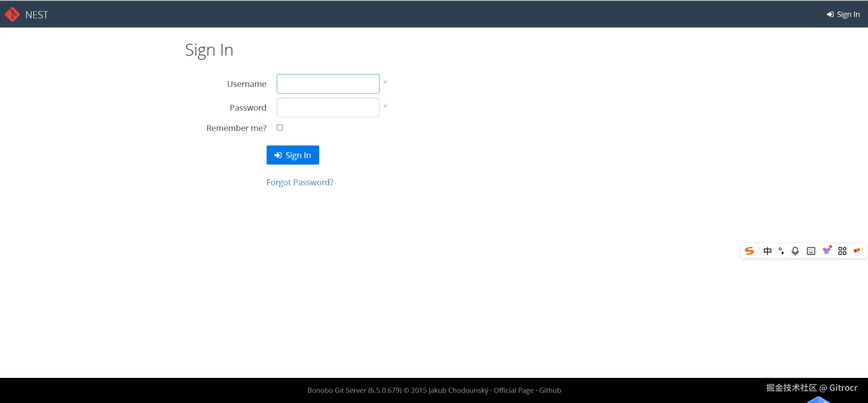868x403 pixels.
Task: Open the four-squares toolbox icon
Action: click(x=842, y=251)
